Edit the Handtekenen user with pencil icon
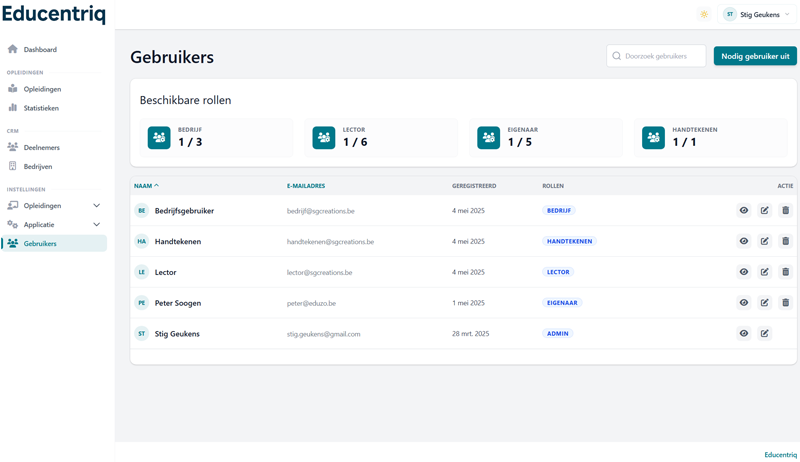The width and height of the screenshot is (800, 462). [x=765, y=241]
